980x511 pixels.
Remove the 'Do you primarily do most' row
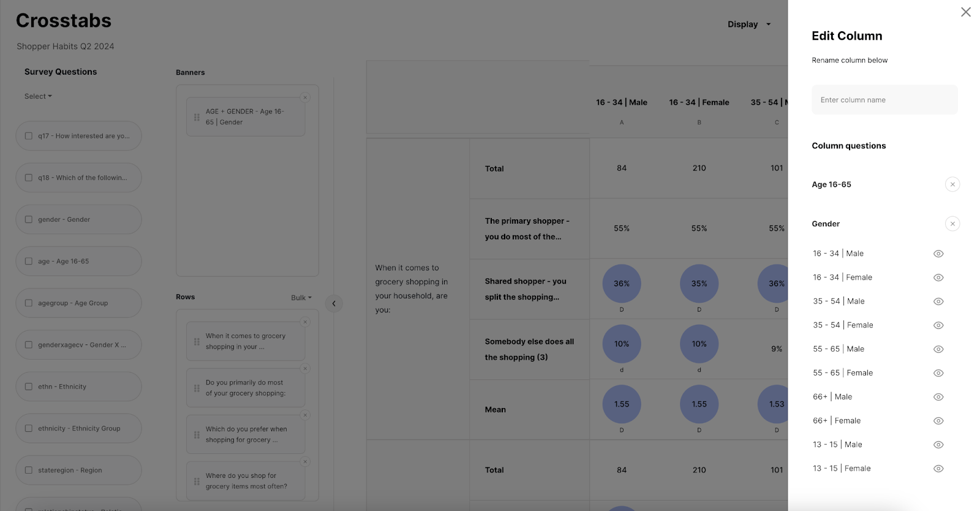pos(305,368)
